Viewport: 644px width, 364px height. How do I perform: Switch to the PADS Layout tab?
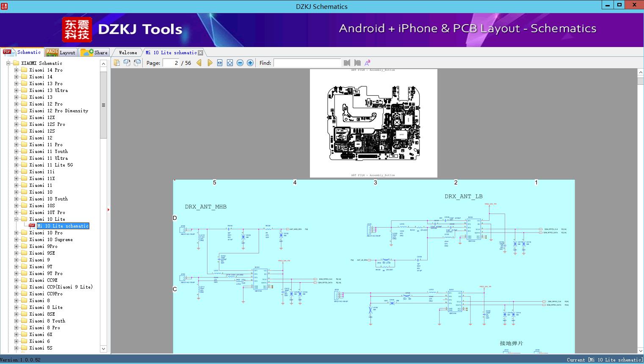click(61, 53)
